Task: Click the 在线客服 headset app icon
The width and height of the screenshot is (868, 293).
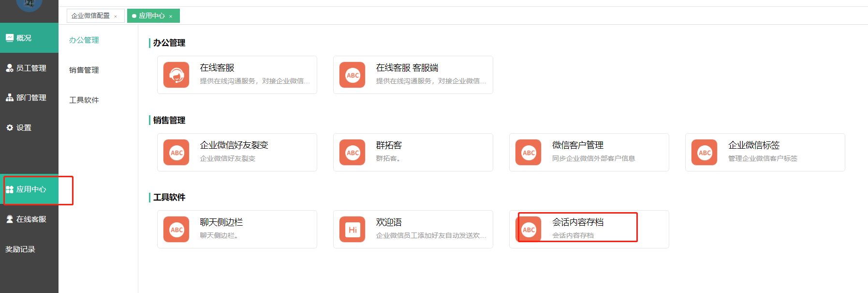Action: 176,75
